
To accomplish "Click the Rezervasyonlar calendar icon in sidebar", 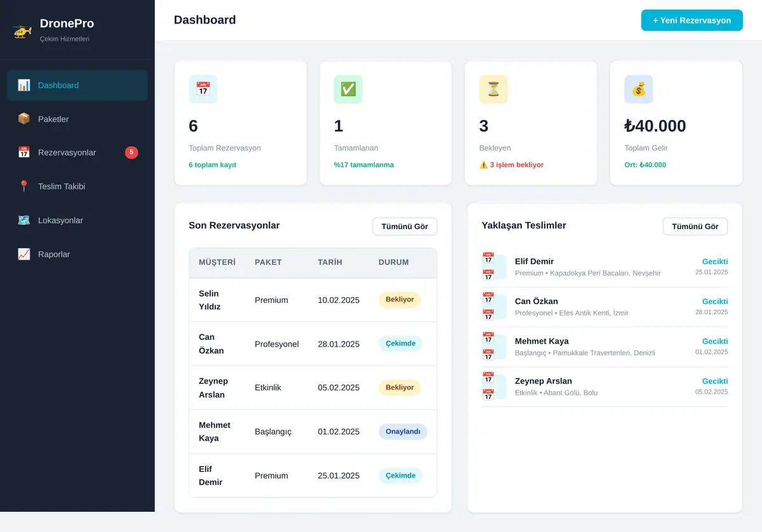I will click(24, 152).
